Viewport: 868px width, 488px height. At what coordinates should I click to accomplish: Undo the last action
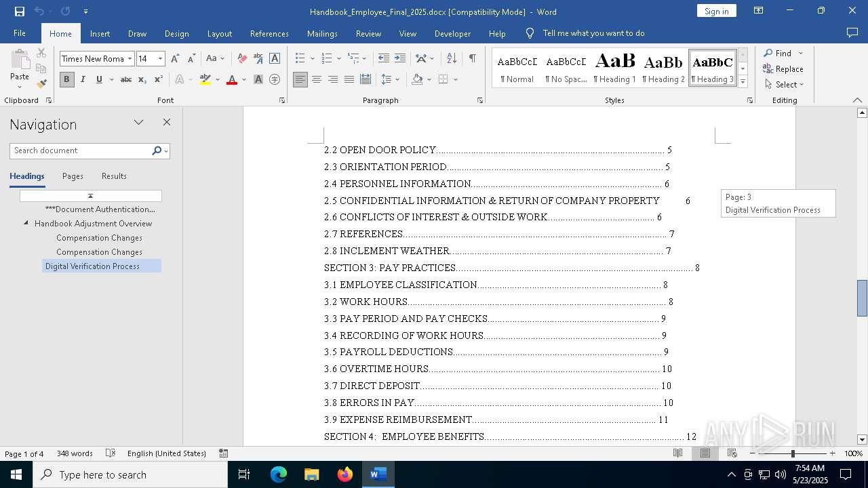(x=39, y=12)
